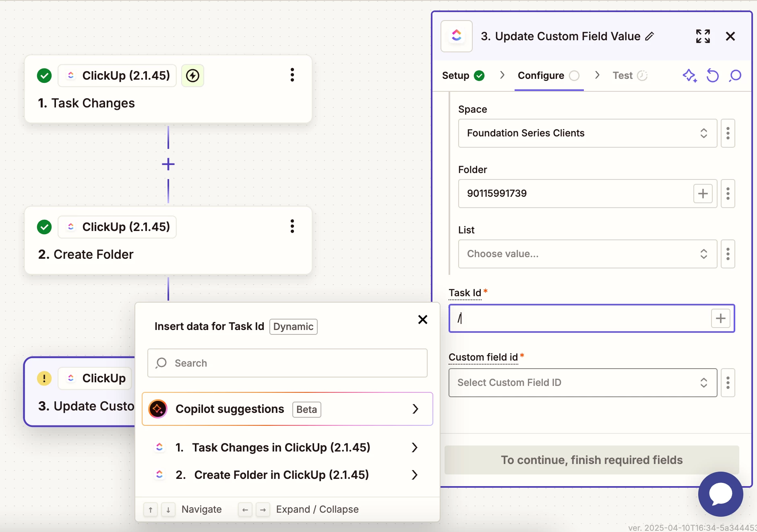Select the 2. Create Folder step card

pos(168,241)
